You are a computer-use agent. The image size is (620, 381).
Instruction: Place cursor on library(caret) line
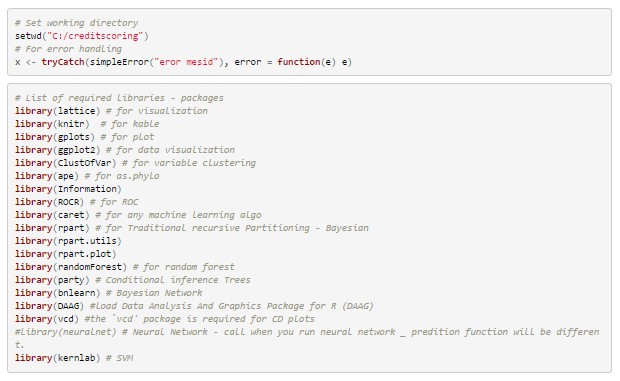pyautogui.click(x=138, y=215)
